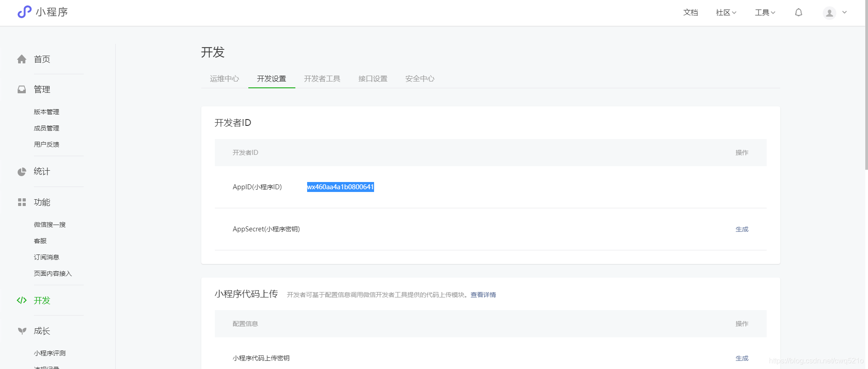Open 统计 section in sidebar
This screenshot has width=868, height=369.
tap(42, 172)
